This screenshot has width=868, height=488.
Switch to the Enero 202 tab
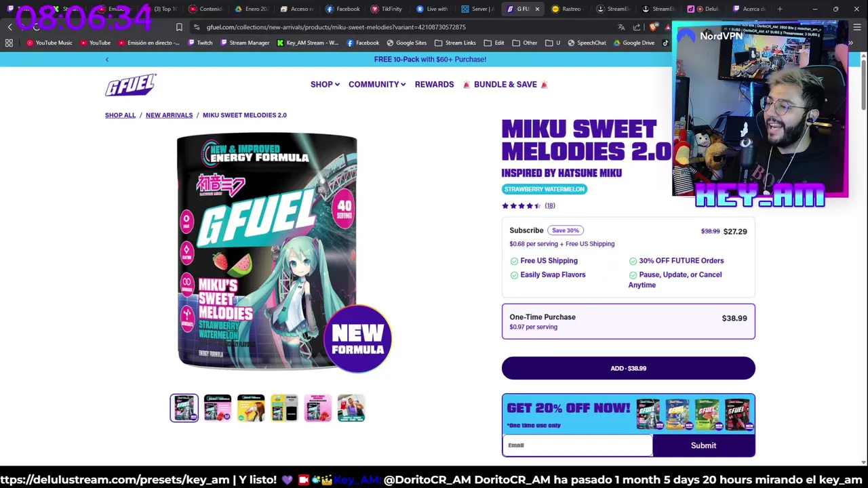tap(252, 9)
